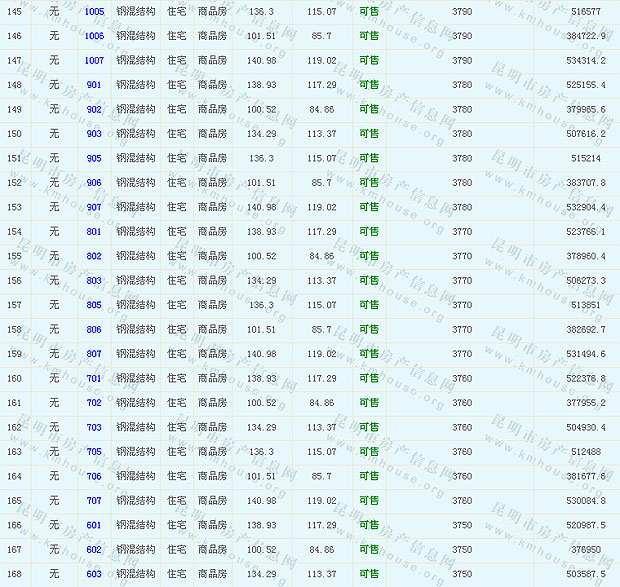View room 906 details
The height and width of the screenshot is (587, 620).
click(x=94, y=183)
